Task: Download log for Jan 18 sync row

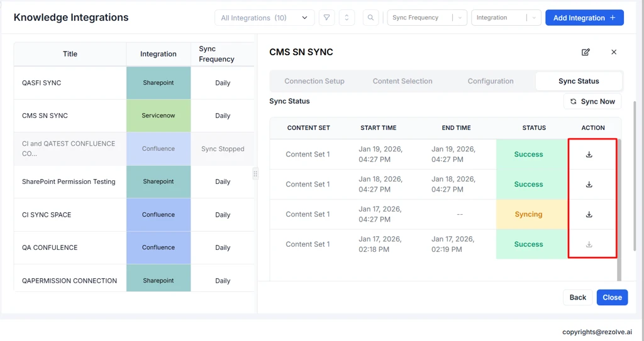Action: pyautogui.click(x=589, y=185)
